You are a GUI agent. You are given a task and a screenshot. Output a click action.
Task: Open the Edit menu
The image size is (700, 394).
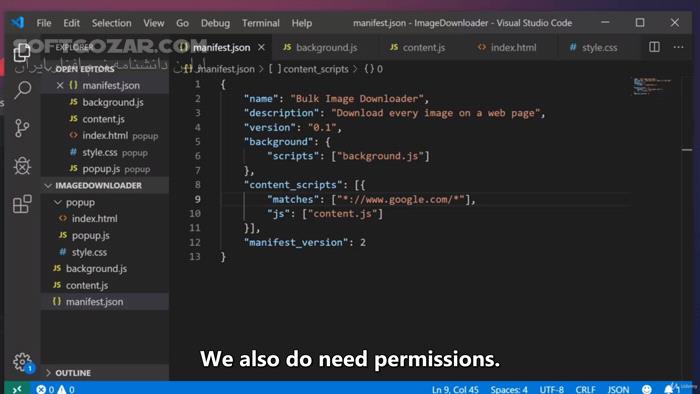click(71, 23)
